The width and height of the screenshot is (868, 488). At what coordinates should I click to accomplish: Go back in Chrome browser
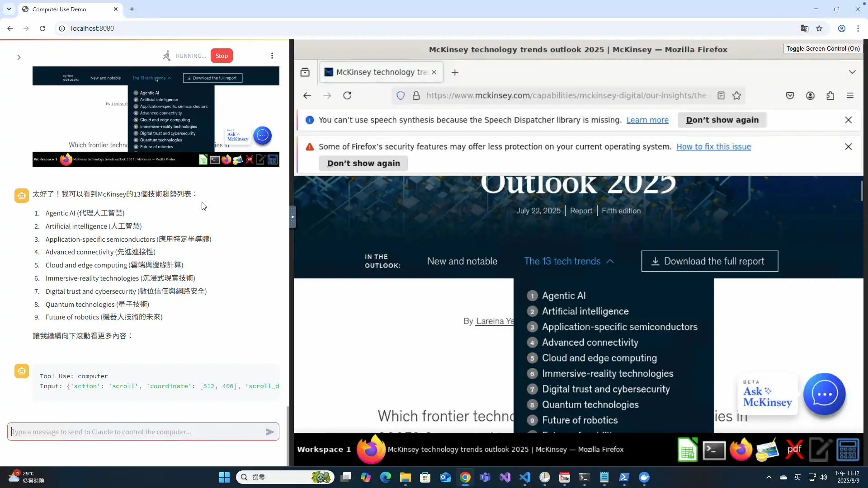click(x=10, y=28)
